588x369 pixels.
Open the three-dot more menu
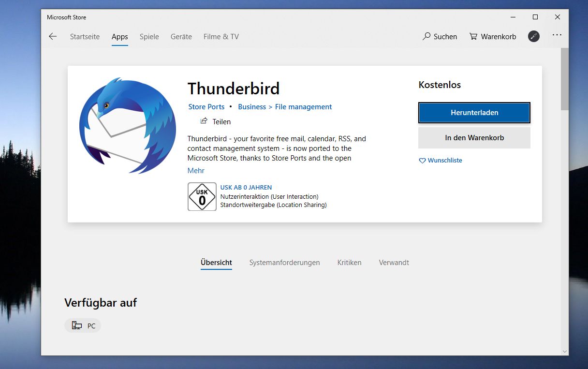(x=557, y=35)
